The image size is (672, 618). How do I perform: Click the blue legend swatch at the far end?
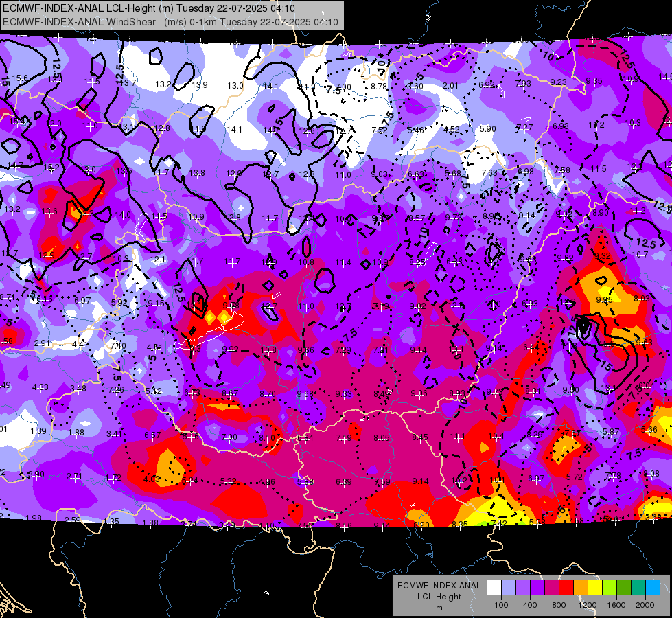pos(653,587)
